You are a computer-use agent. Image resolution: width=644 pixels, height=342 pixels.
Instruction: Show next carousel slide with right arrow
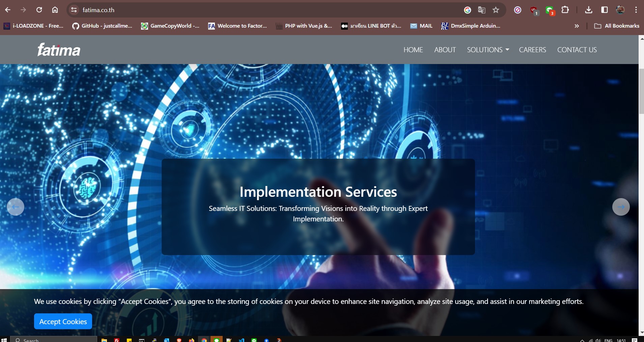(621, 207)
